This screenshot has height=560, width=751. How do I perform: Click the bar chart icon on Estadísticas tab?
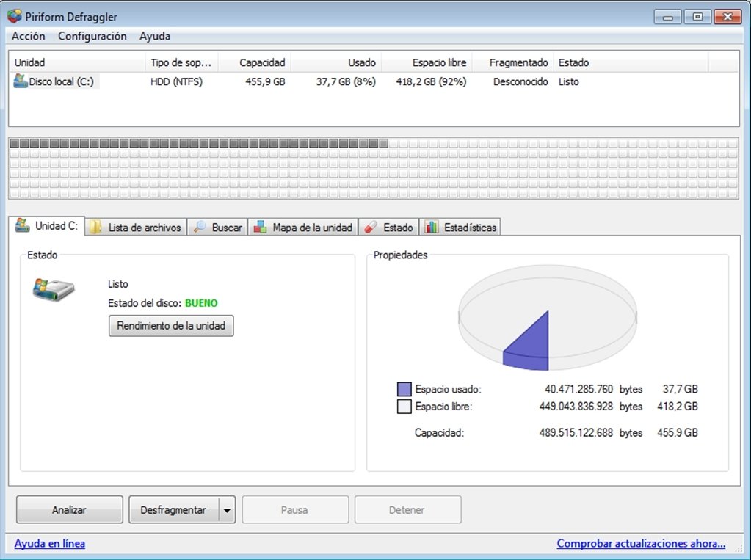click(432, 227)
